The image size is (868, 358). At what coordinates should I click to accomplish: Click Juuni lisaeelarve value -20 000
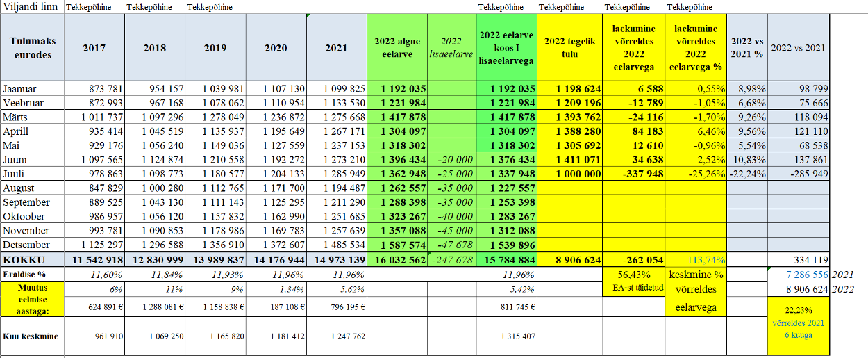pyautogui.click(x=452, y=159)
